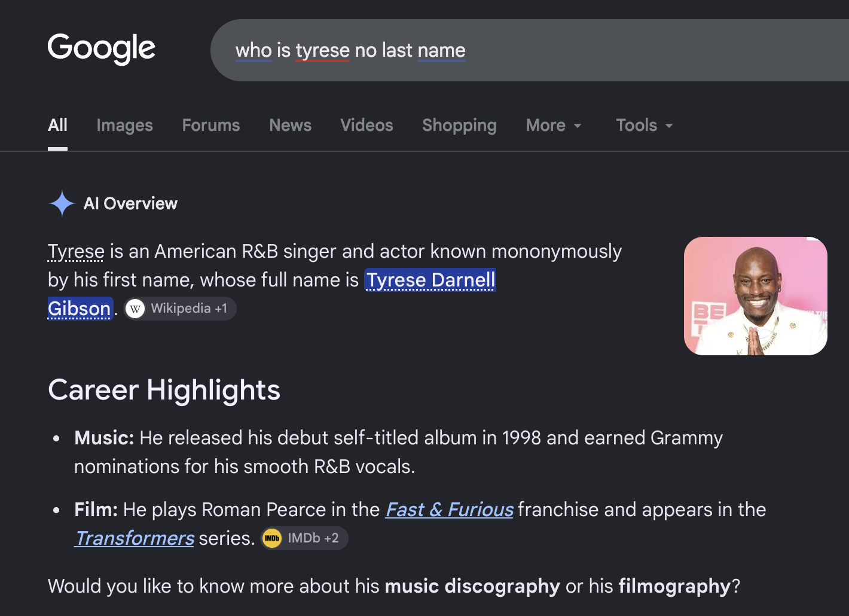This screenshot has width=849, height=616.
Task: Click the search query input field
Action: [x=530, y=50]
